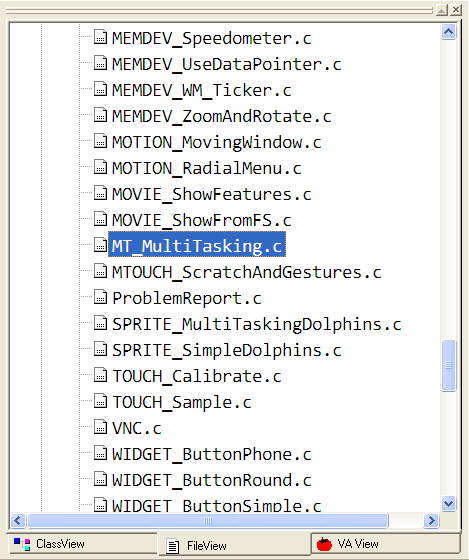Select MOTION_MovingWindow.c in the file list
This screenshot has height=560, width=469.
(216, 143)
